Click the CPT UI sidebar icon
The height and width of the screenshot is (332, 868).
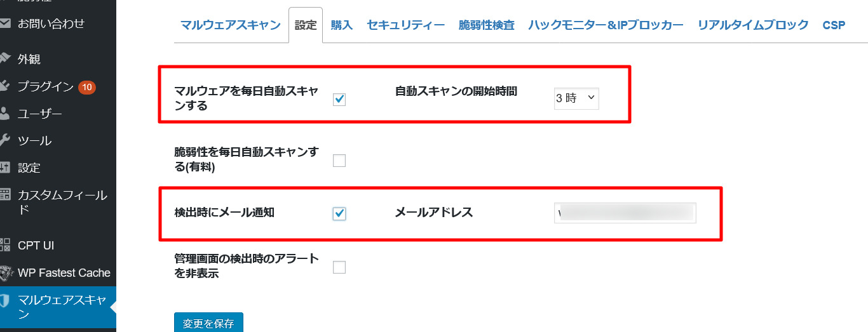[x=5, y=245]
